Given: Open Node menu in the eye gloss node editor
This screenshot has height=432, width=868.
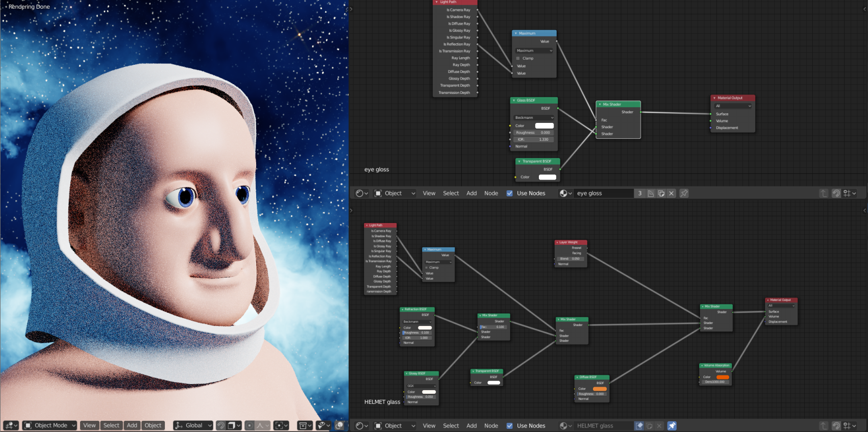Looking at the screenshot, I should click(491, 193).
